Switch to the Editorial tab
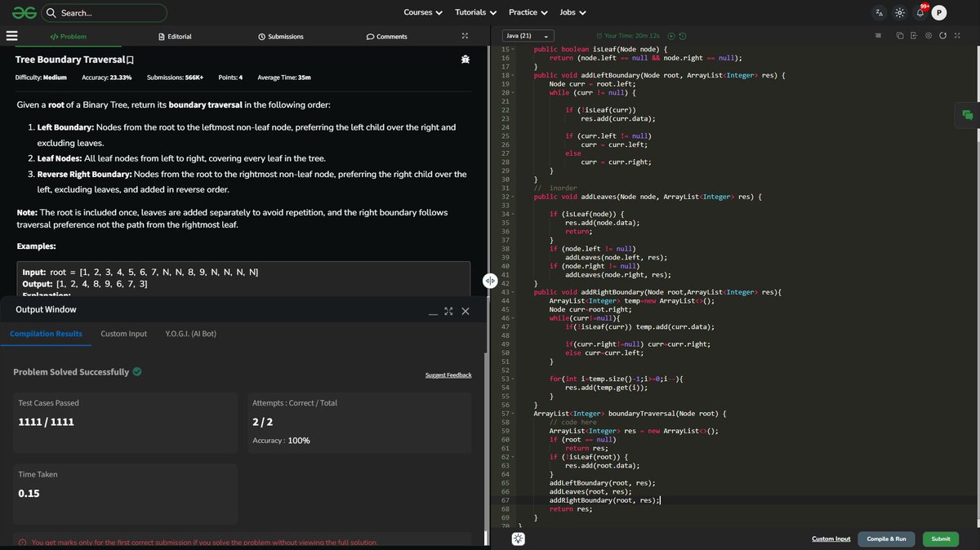 tap(175, 37)
